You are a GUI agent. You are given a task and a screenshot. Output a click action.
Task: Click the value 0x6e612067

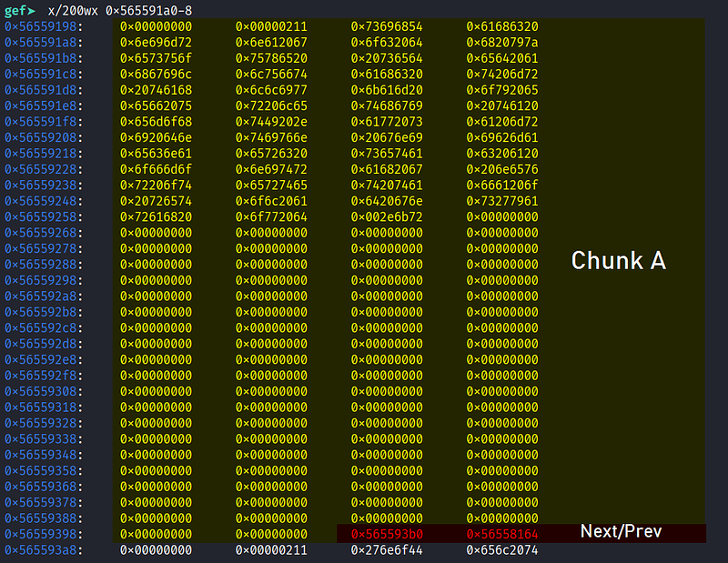(271, 42)
